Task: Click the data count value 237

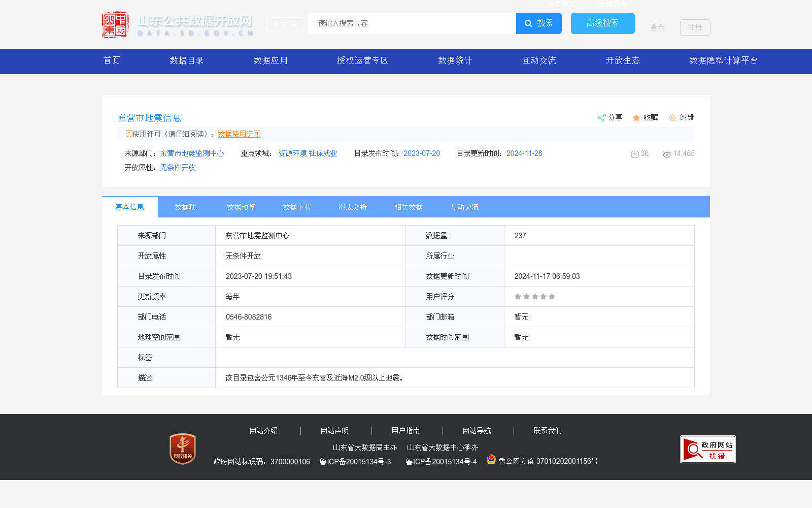Action: (x=520, y=236)
